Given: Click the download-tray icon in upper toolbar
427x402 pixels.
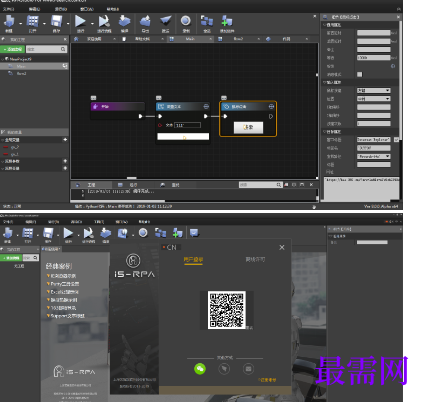Looking at the screenshot, I should point(124,21).
